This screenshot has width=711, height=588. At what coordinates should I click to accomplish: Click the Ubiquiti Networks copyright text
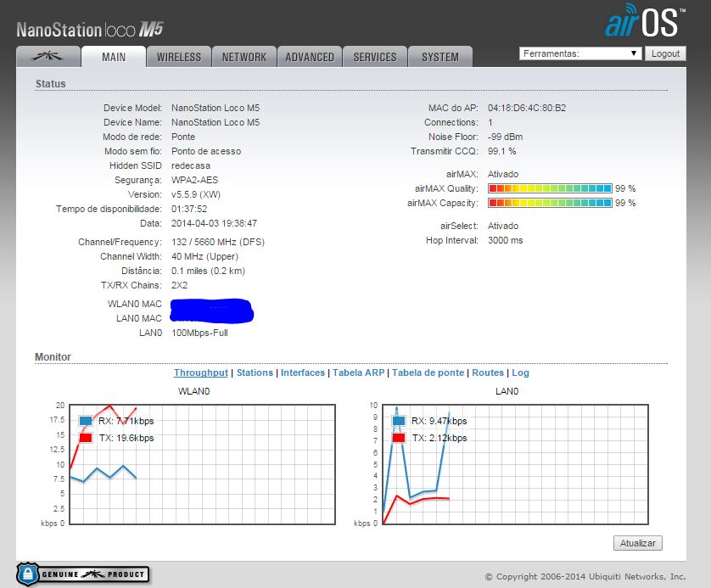585,577
